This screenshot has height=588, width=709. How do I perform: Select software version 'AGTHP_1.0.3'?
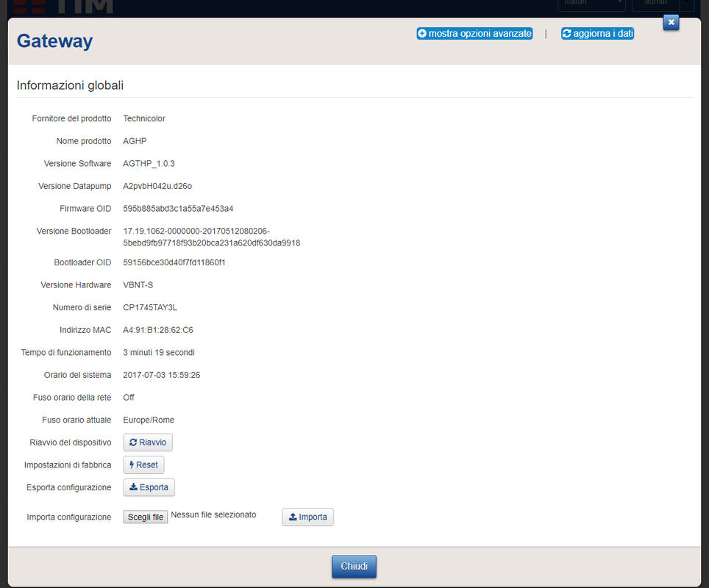pyautogui.click(x=149, y=164)
